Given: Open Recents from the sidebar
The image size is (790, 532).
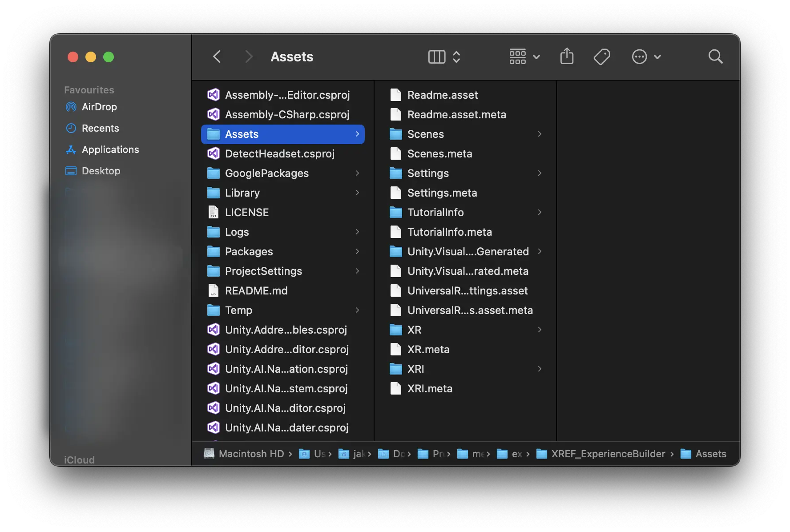Looking at the screenshot, I should 100,128.
